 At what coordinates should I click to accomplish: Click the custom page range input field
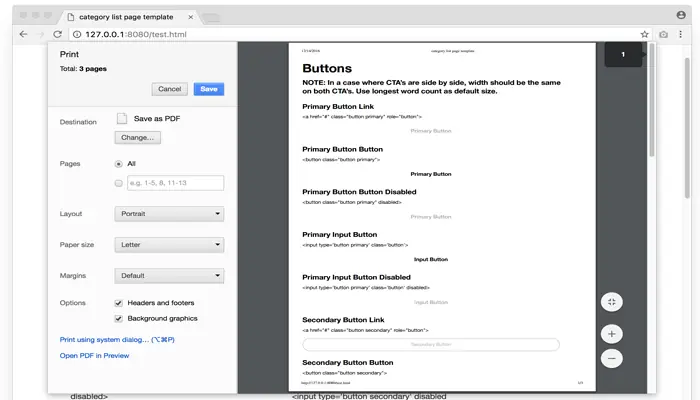pyautogui.click(x=175, y=183)
